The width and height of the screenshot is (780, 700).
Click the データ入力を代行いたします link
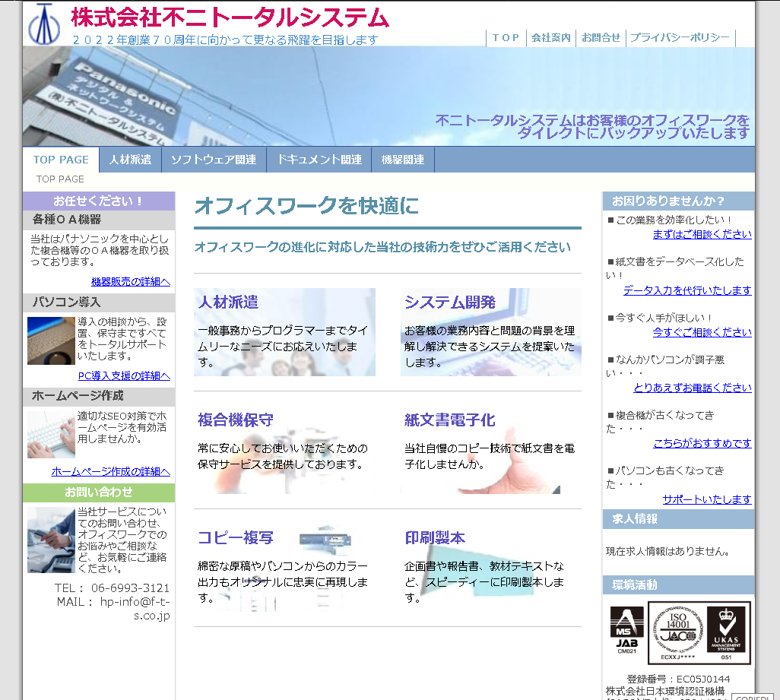687,290
